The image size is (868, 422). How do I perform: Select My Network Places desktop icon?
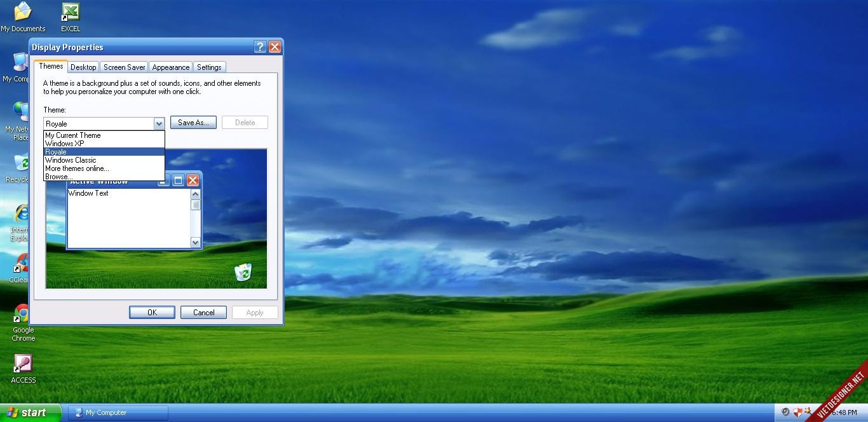(19, 121)
